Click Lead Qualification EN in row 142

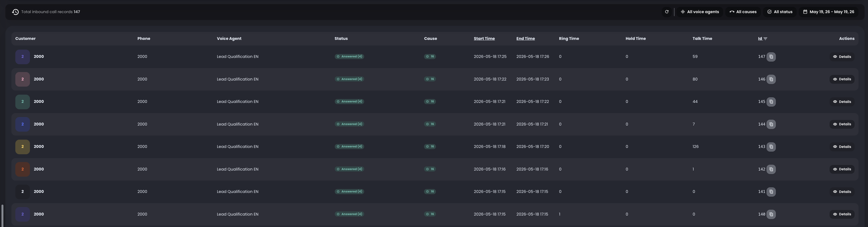[237, 169]
